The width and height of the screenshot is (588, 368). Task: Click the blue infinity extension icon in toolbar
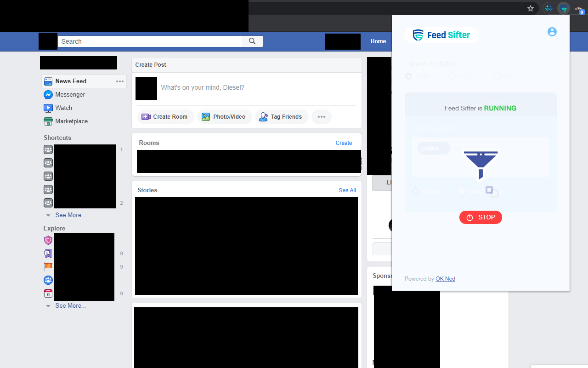[x=548, y=8]
